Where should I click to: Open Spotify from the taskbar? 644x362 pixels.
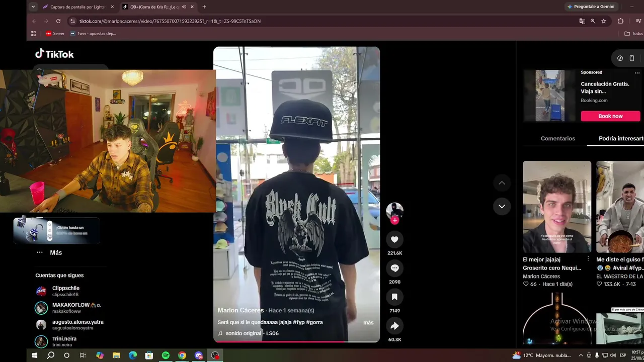click(x=166, y=355)
